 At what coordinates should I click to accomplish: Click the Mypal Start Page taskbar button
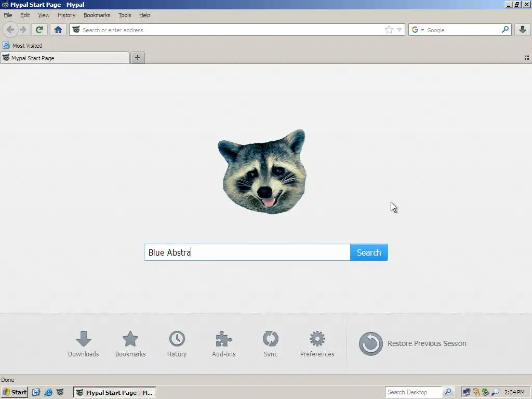(x=115, y=393)
